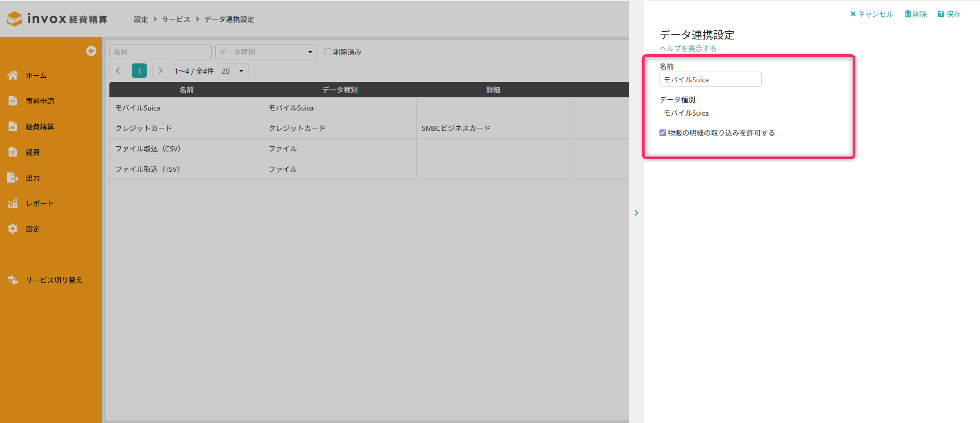The image size is (980, 423).
Task: Click the サービス切り替え switch icon
Action: point(13,280)
